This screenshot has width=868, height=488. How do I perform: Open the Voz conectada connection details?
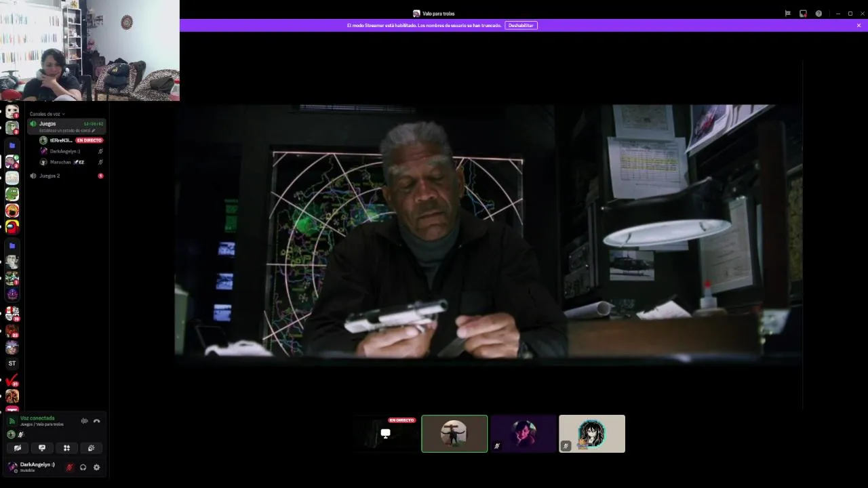click(x=37, y=418)
